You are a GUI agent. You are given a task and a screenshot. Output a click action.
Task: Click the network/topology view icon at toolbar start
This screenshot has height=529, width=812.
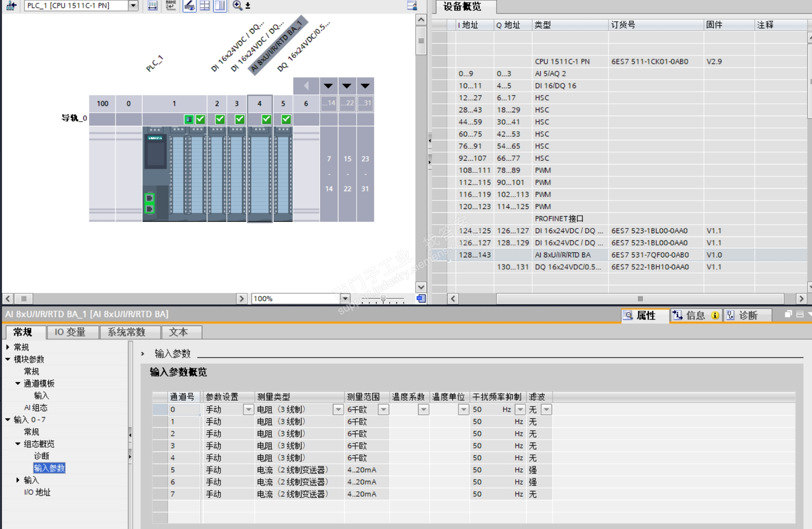click(x=11, y=6)
